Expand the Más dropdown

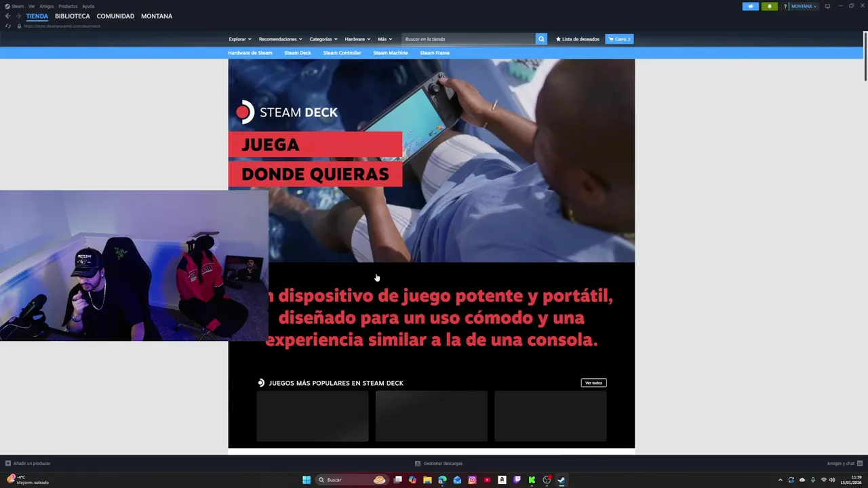coord(384,39)
